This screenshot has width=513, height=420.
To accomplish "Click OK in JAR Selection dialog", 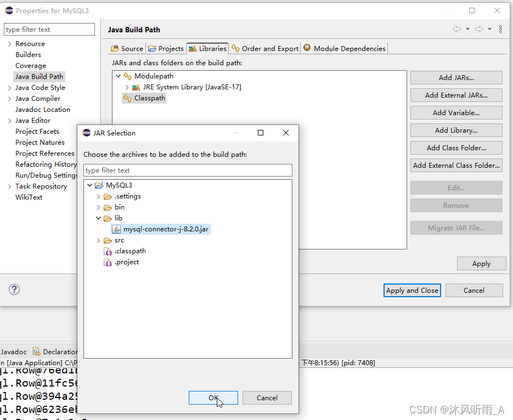I will 213,398.
